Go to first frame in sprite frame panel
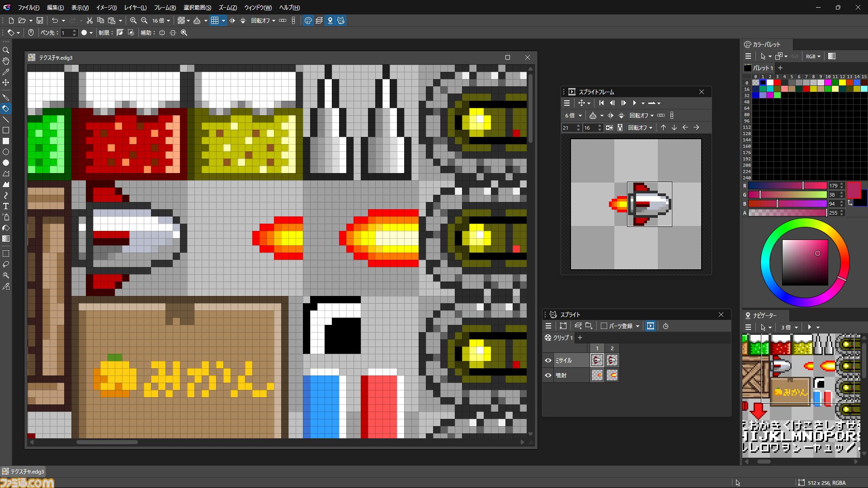This screenshot has width=868, height=488. coord(601,103)
